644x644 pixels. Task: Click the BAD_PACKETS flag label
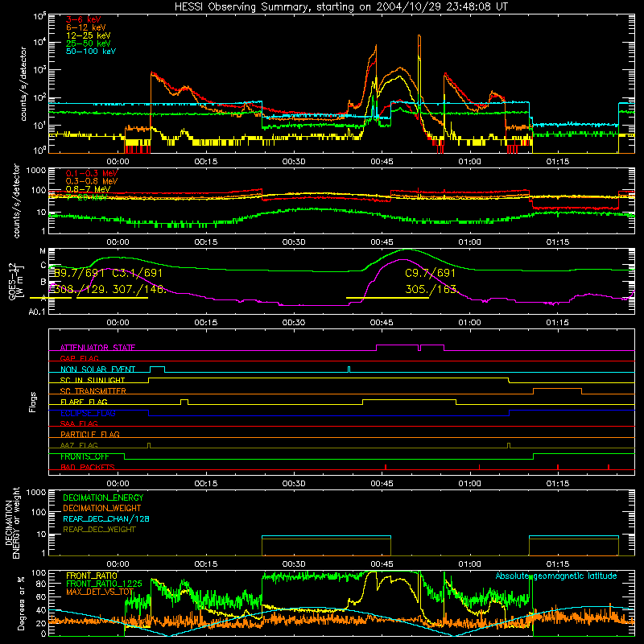point(88,467)
